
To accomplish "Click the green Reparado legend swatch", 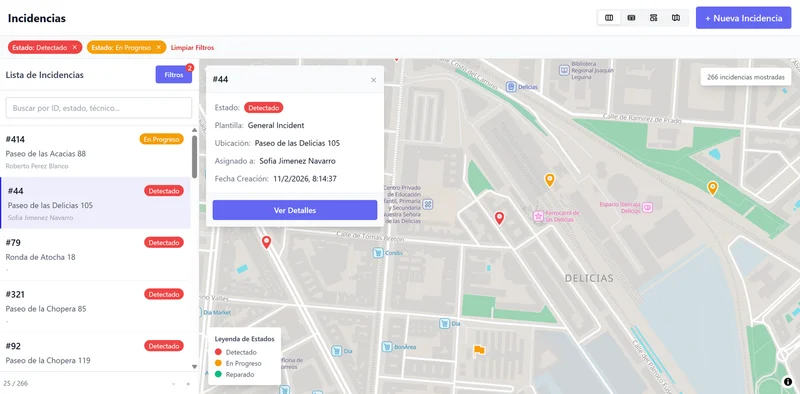I will pyautogui.click(x=218, y=375).
